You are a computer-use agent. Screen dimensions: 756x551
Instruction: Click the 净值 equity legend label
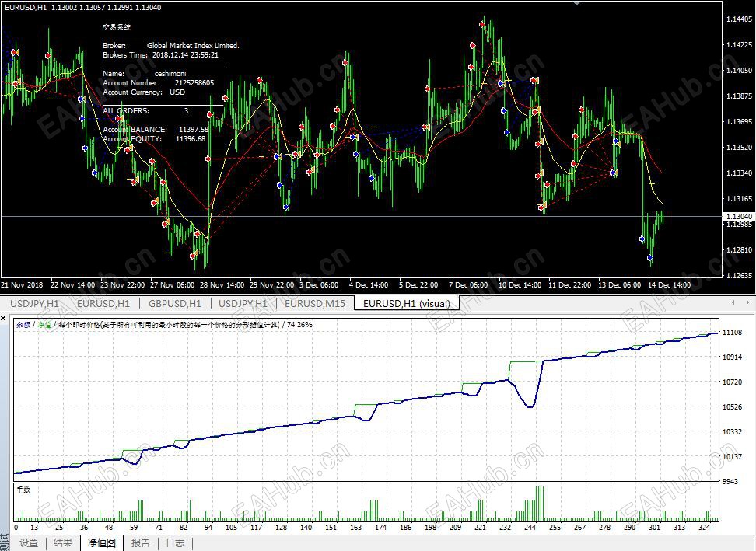click(44, 325)
